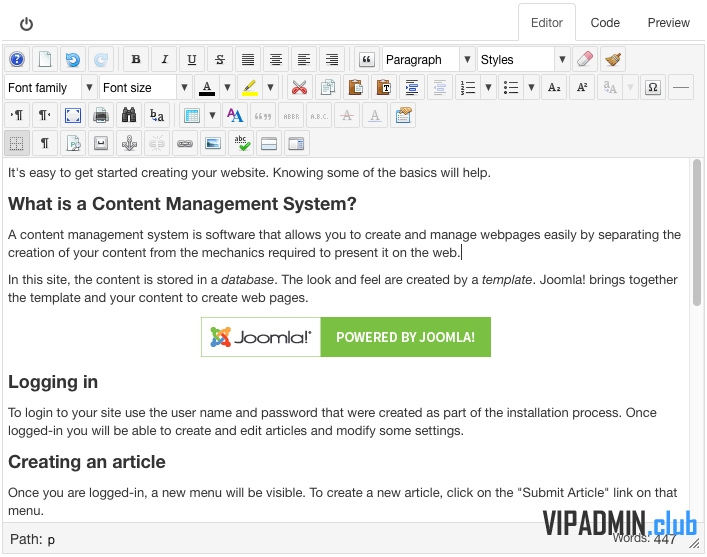Apply the black text color swatch
Image resolution: width=707 pixels, height=557 pixels.
click(x=207, y=87)
